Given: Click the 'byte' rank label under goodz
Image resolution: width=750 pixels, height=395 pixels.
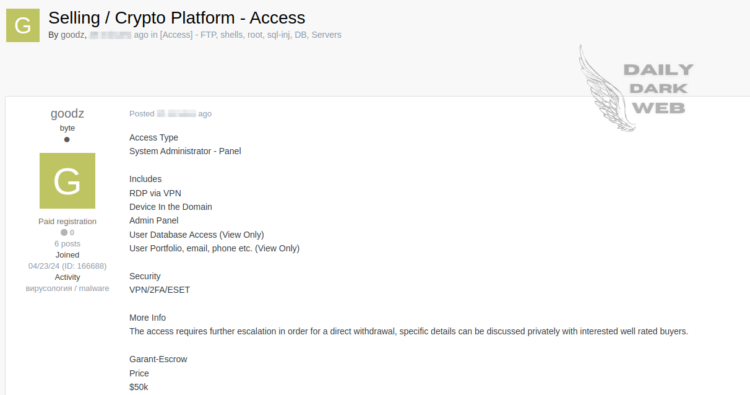Looking at the screenshot, I should [x=67, y=128].
